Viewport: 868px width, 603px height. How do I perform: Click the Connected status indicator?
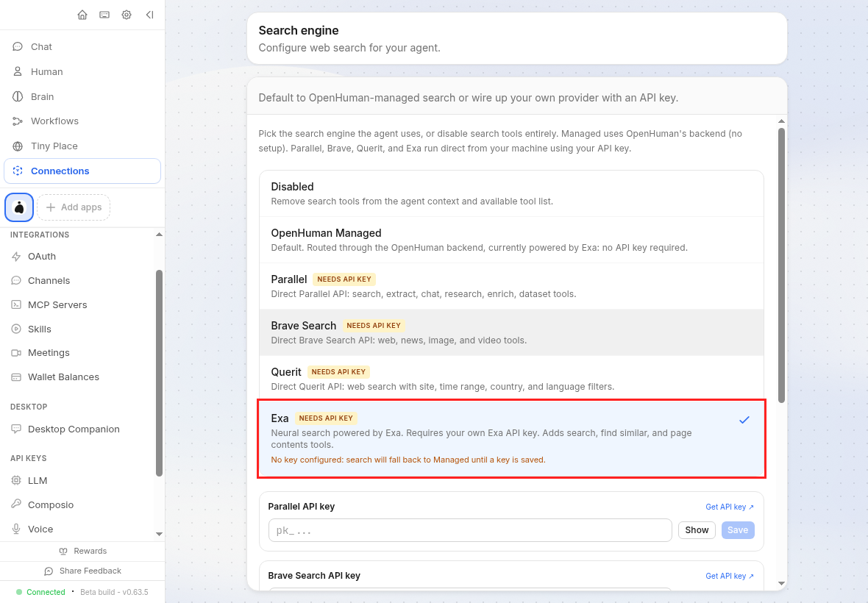pyautogui.click(x=40, y=593)
